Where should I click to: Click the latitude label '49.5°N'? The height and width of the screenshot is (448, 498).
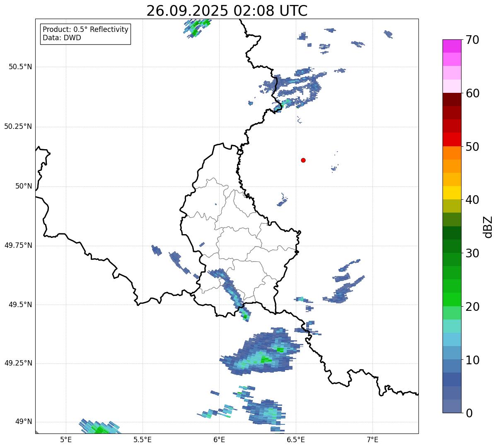pos(20,305)
